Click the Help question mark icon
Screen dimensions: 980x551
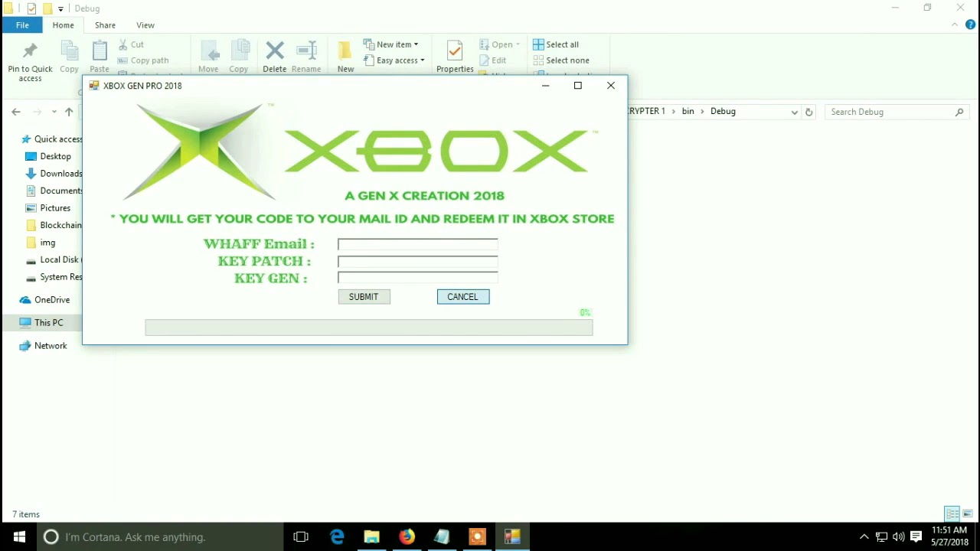click(x=970, y=25)
